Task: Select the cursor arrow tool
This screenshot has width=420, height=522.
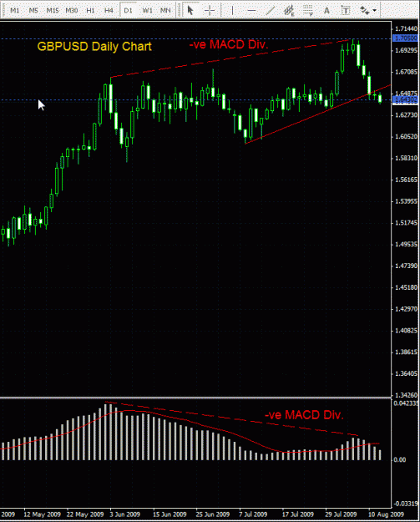Action: click(190, 11)
